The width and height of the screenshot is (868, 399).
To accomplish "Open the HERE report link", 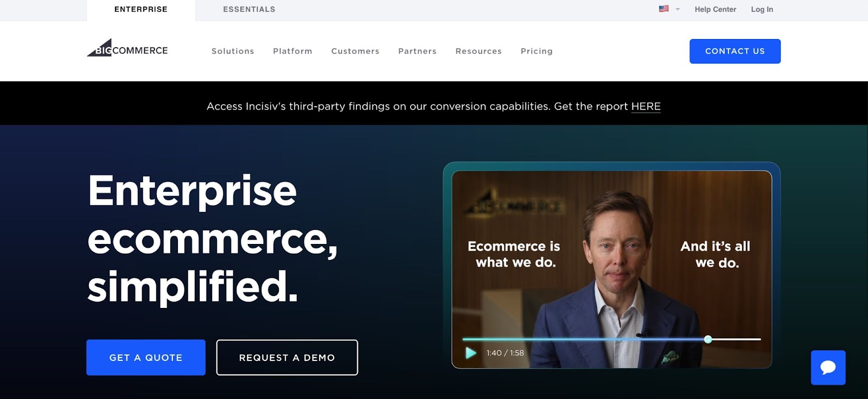I will pyautogui.click(x=646, y=106).
